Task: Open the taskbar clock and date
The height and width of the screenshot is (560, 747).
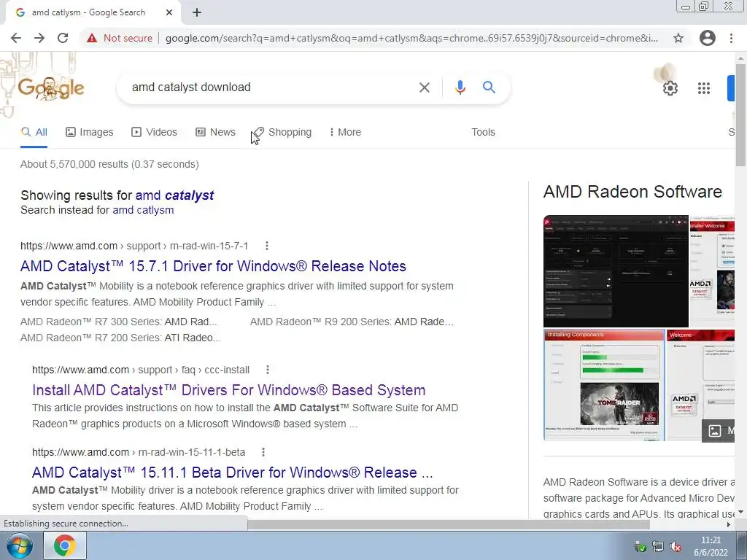Action: 711,546
